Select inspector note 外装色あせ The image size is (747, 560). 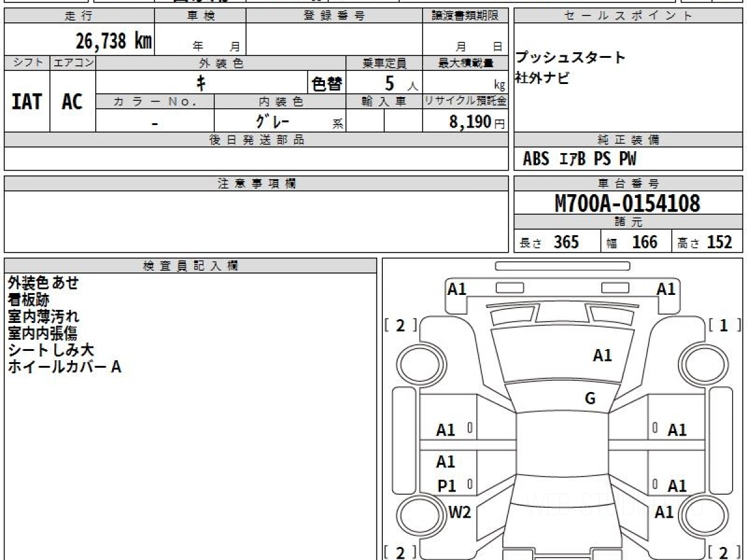pos(43,283)
